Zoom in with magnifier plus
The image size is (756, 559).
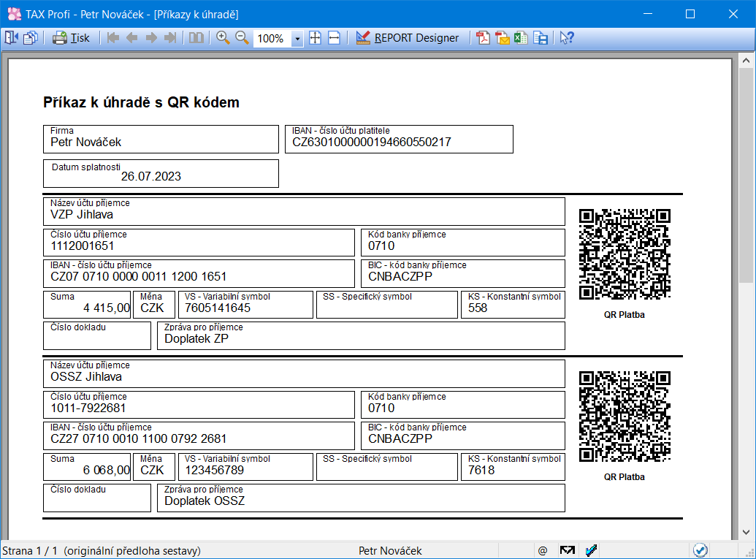(223, 37)
